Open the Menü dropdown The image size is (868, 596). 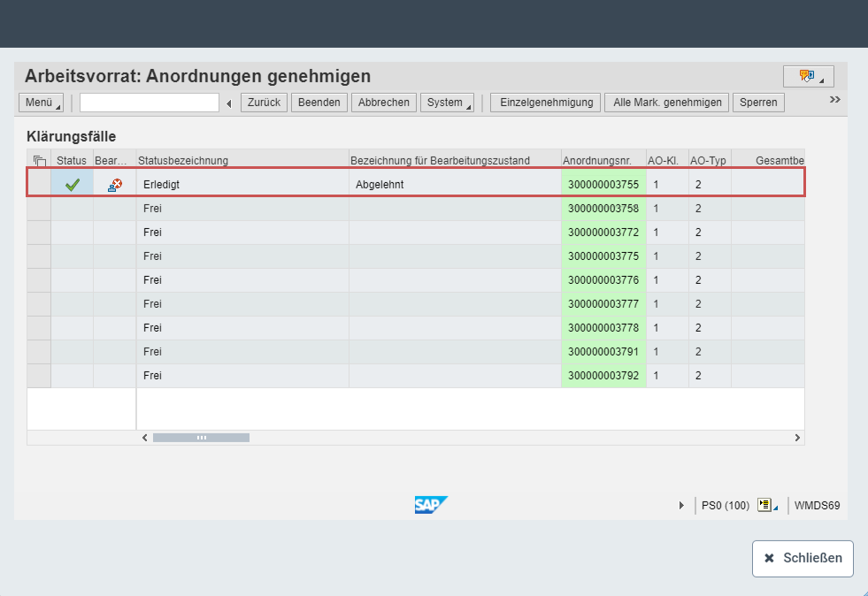tap(40, 102)
